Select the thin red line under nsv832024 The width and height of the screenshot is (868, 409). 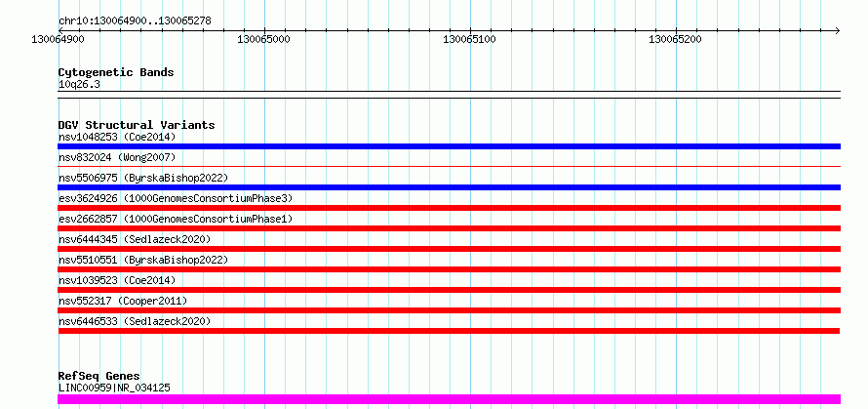449,166
